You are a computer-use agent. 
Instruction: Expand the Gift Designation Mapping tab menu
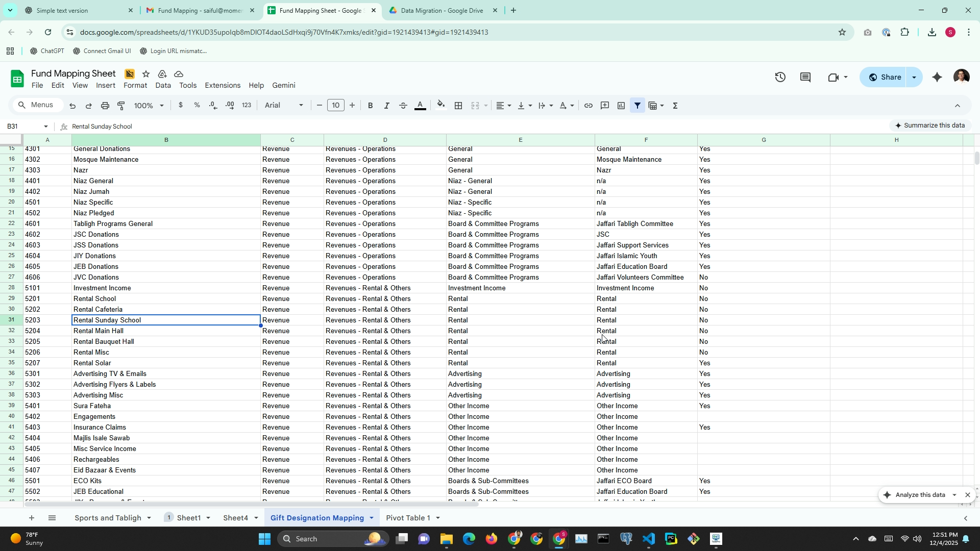(372, 518)
